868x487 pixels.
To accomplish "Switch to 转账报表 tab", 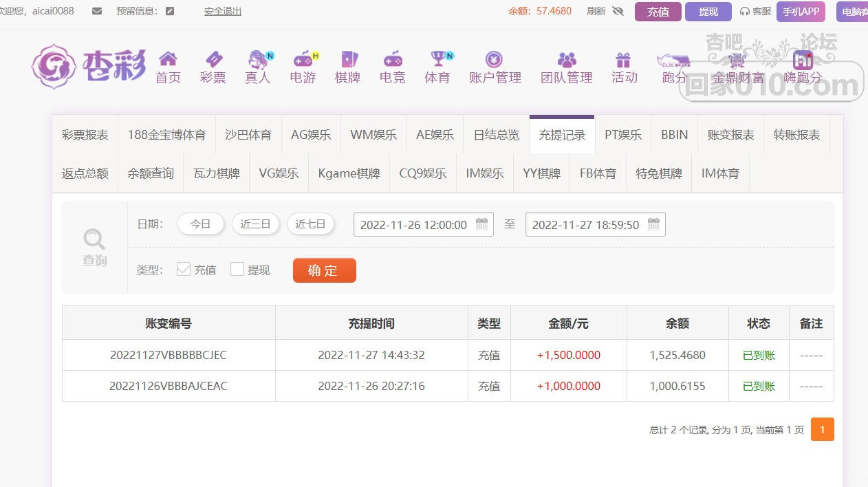I will click(796, 135).
